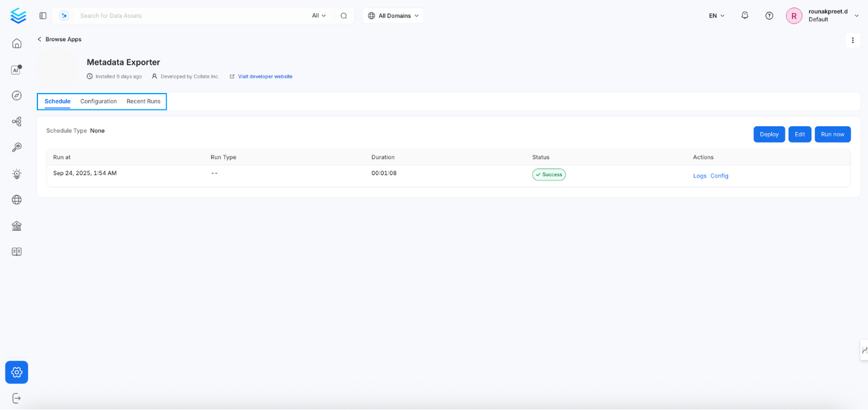Switch to the Configuration tab
This screenshot has width=868, height=410.
coord(98,101)
